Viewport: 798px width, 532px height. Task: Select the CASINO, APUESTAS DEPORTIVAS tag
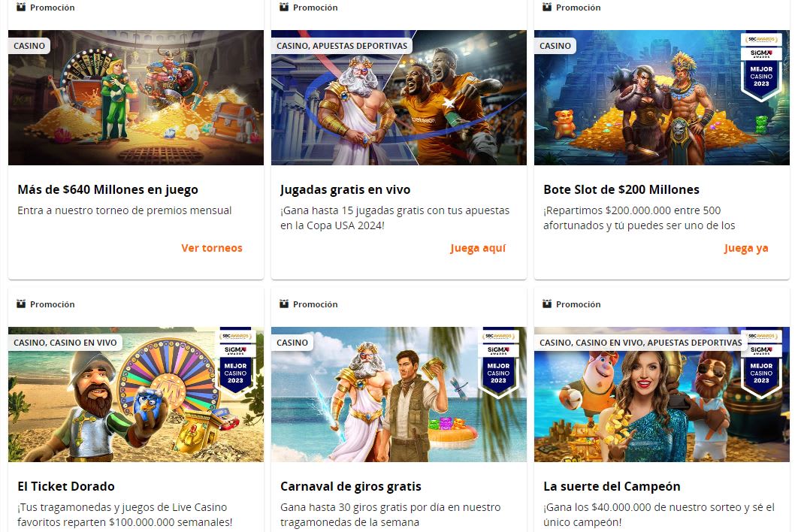(342, 46)
